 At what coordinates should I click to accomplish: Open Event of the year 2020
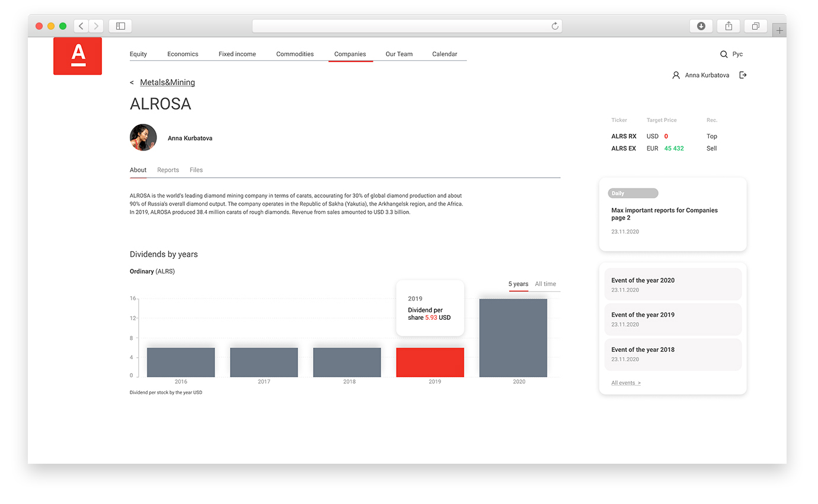pos(673,284)
